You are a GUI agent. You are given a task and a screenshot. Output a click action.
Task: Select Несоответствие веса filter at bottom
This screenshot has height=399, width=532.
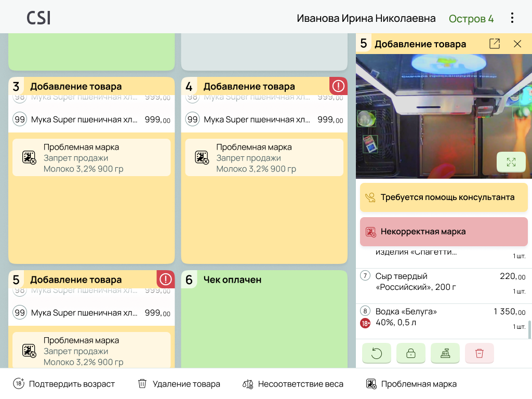(x=293, y=384)
